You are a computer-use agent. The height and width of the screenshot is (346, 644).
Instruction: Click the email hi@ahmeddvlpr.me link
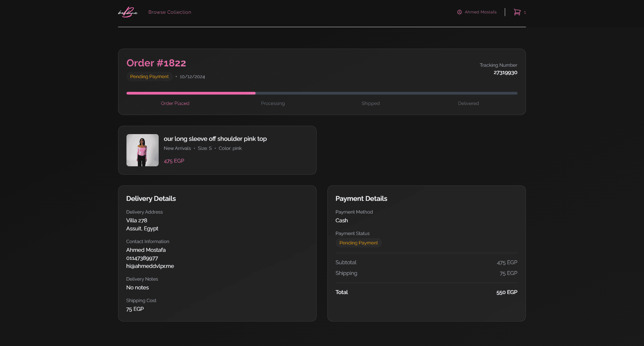[x=150, y=266]
